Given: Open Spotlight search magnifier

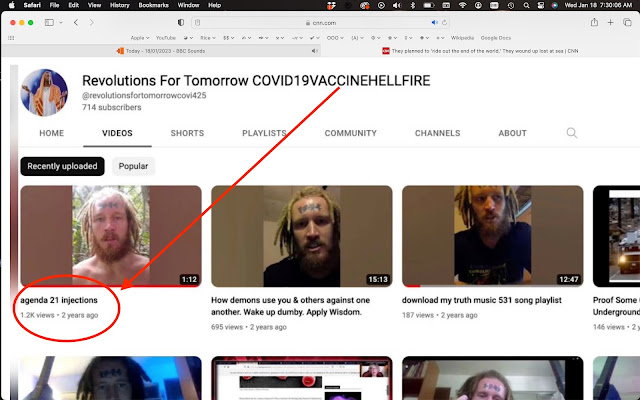Looking at the screenshot, I should (527, 5).
